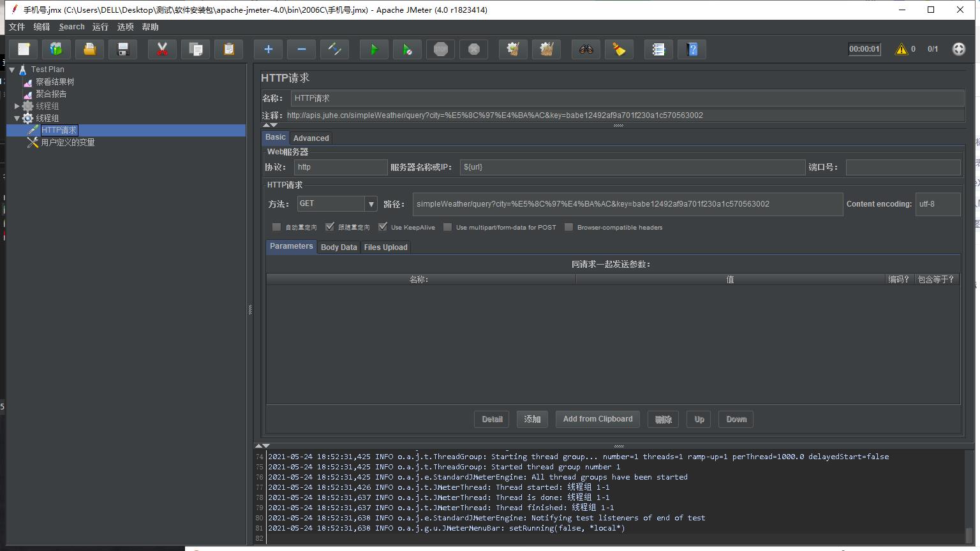
Task: Click the Reset Search brush icon
Action: point(619,49)
